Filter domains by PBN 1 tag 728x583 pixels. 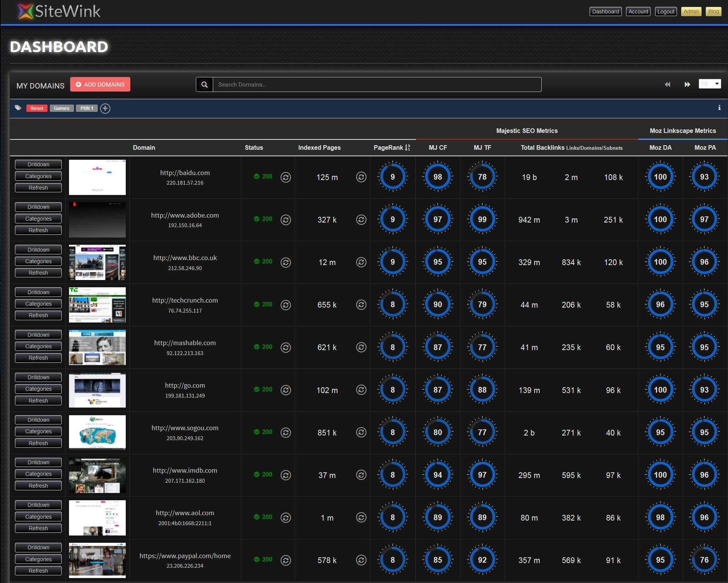click(87, 108)
